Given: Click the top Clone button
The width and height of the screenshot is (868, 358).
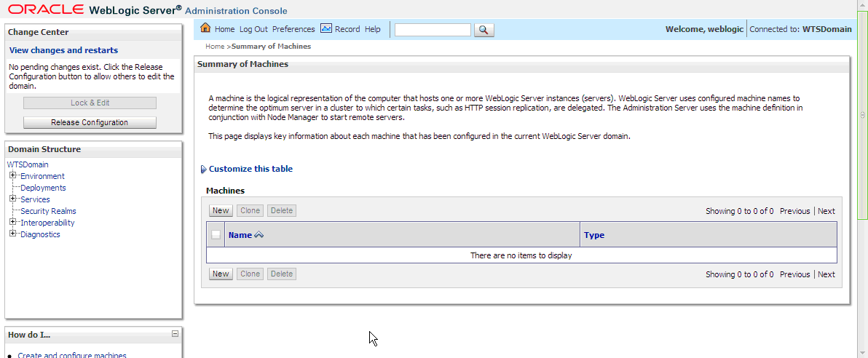Looking at the screenshot, I should click(250, 210).
